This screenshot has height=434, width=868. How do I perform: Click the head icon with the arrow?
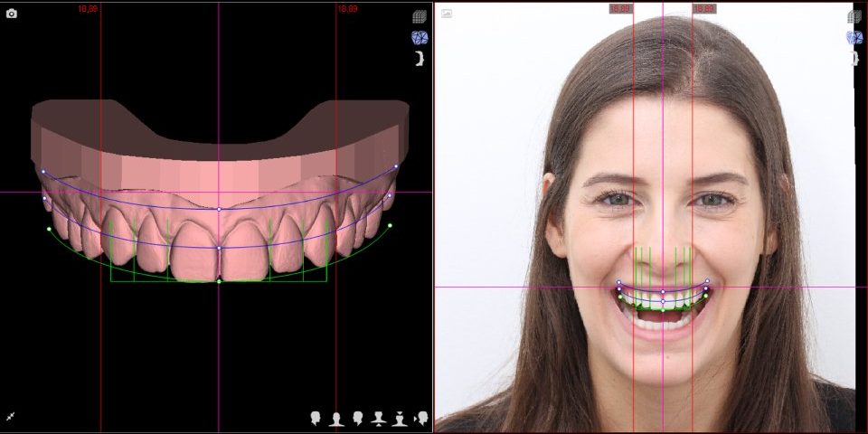[421, 418]
